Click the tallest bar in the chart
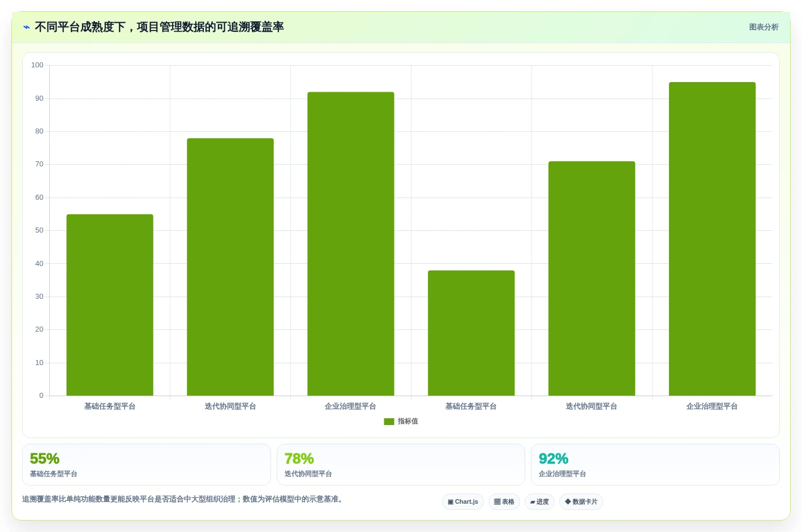Image resolution: width=802 pixels, height=532 pixels. click(712, 239)
